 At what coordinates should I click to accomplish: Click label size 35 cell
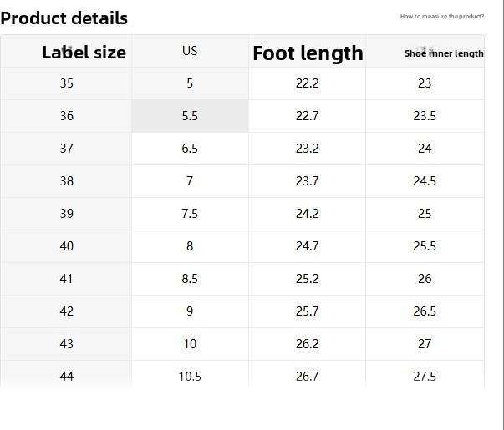[67, 83]
